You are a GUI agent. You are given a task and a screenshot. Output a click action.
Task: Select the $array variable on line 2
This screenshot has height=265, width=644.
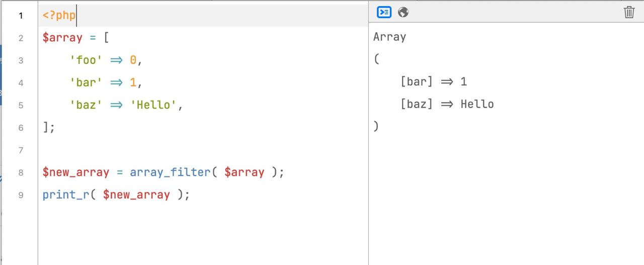[x=62, y=38]
